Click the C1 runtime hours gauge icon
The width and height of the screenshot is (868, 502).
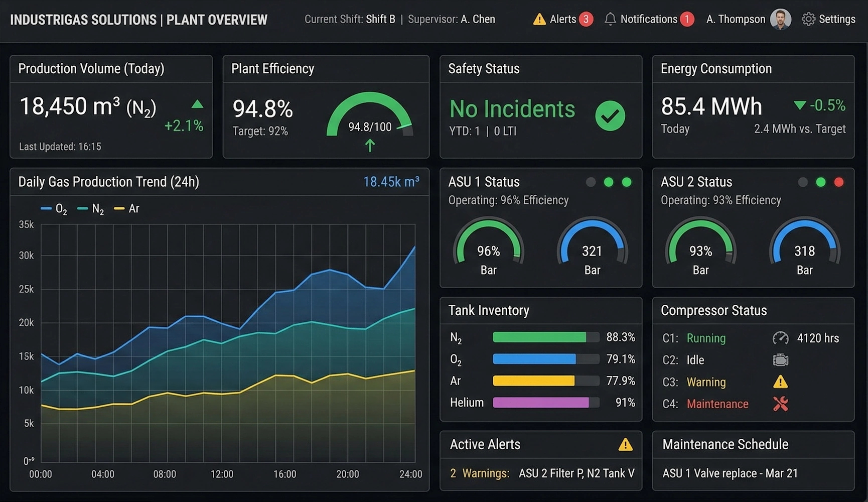780,338
